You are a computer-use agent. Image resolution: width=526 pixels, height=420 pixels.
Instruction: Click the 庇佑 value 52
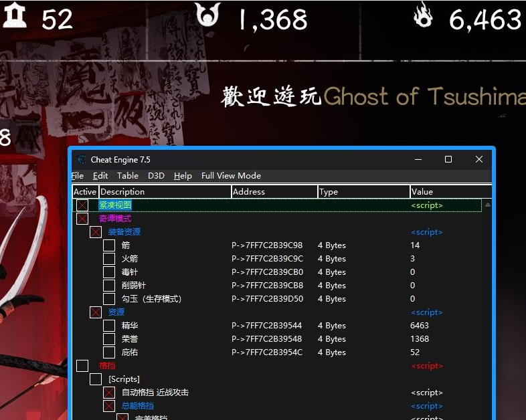coord(415,352)
